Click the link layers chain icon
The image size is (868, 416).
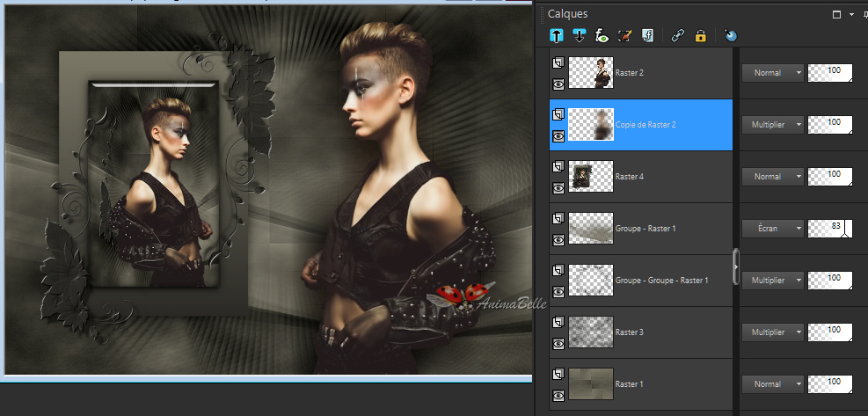(677, 35)
